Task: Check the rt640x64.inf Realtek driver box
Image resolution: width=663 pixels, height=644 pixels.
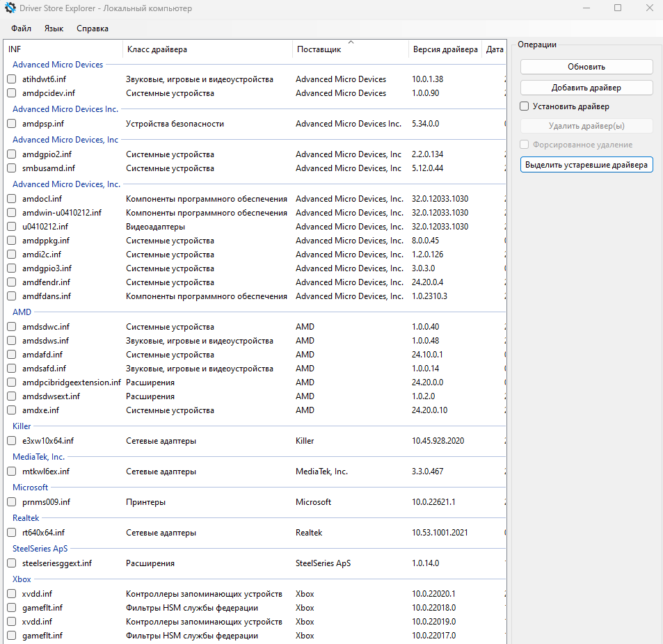Action: click(x=12, y=533)
